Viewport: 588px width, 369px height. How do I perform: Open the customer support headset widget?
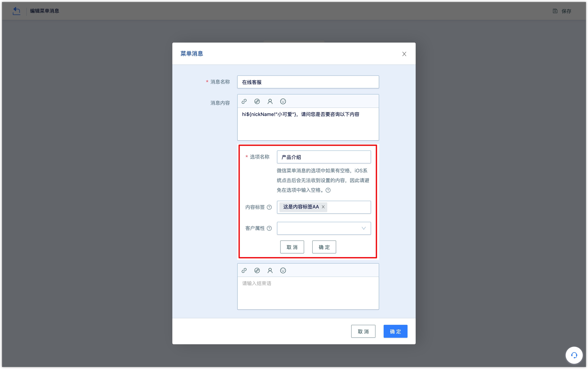pyautogui.click(x=574, y=355)
